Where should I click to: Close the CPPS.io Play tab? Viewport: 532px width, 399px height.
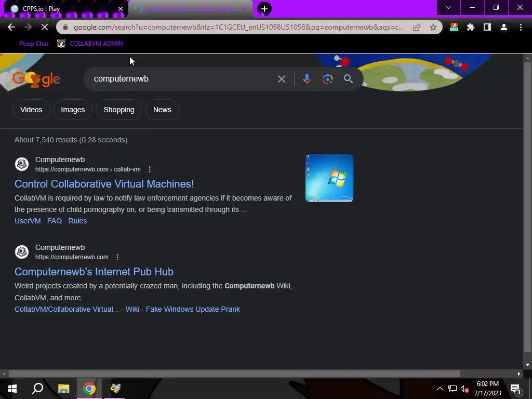pos(121,9)
